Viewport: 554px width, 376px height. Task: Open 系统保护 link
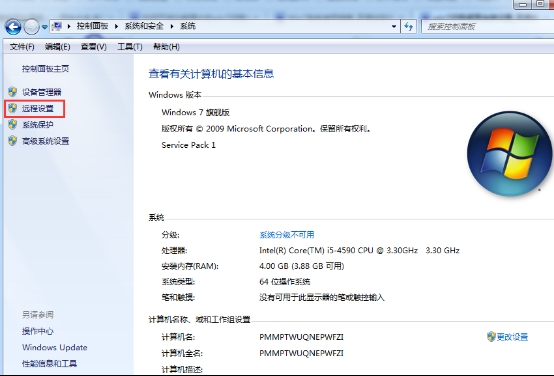(38, 125)
